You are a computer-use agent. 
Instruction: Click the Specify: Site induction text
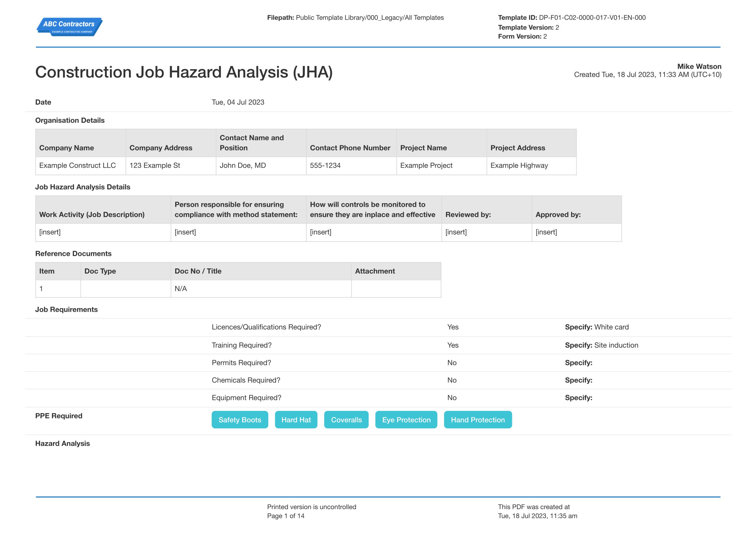click(602, 345)
